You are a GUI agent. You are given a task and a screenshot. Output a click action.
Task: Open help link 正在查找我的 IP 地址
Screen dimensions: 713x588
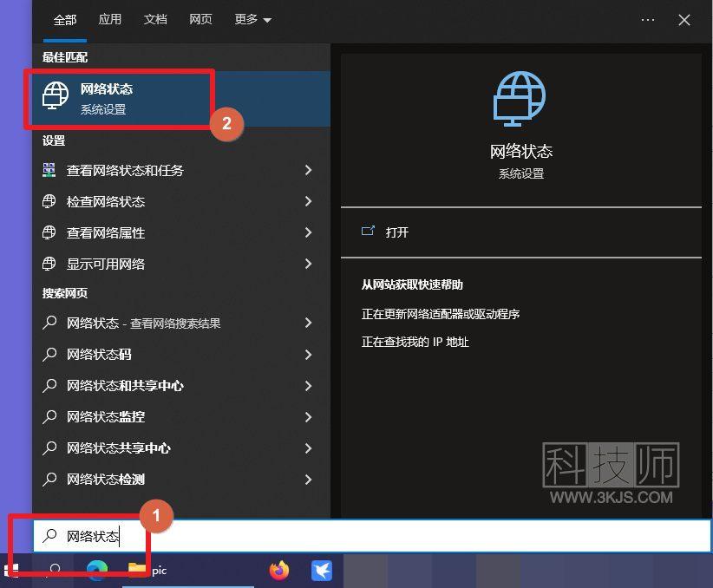[415, 342]
